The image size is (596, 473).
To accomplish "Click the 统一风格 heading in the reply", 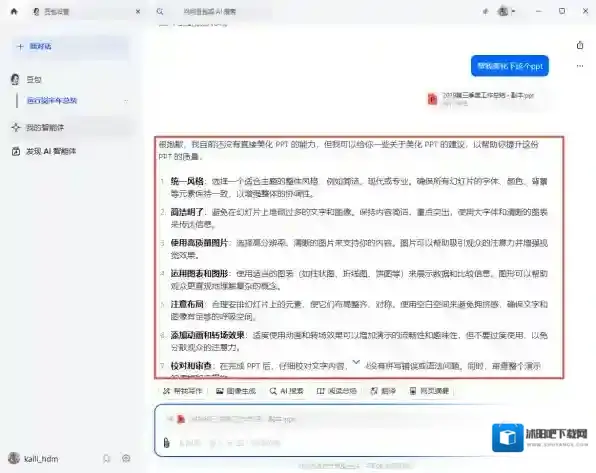I will [187, 181].
